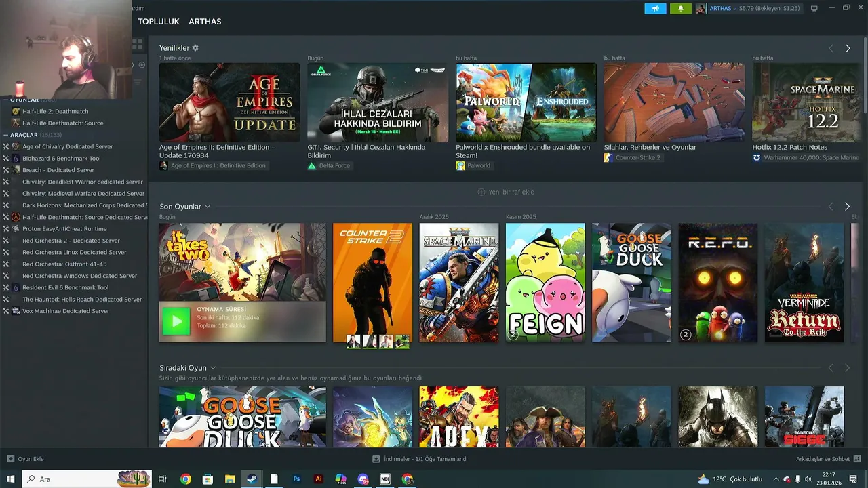Open Hotfix 12.2 Patch Notes link
Viewport: 868px width, 488px height.
pyautogui.click(x=789, y=147)
